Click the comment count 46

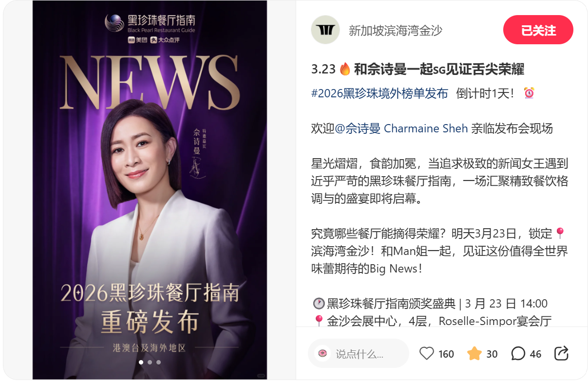[535, 354]
